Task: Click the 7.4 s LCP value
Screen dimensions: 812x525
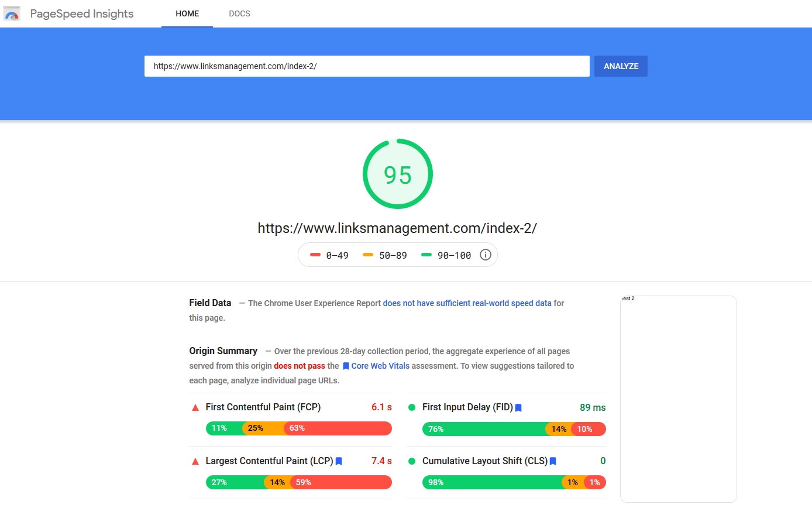Action: point(381,461)
